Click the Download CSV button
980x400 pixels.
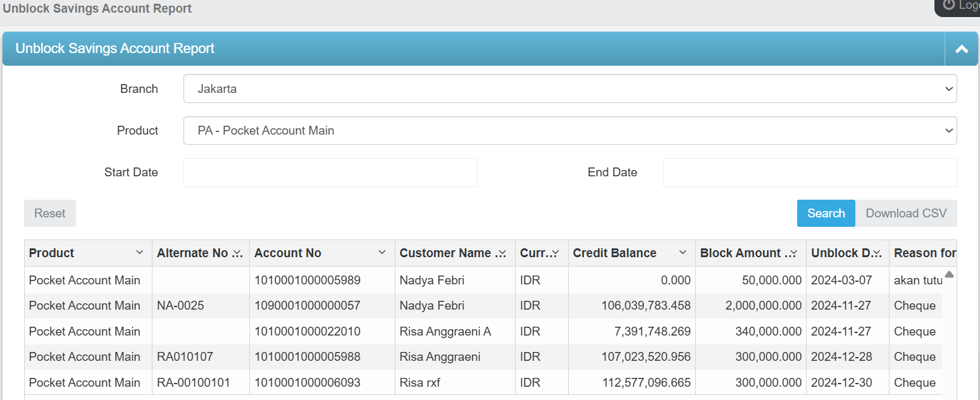[906, 213]
